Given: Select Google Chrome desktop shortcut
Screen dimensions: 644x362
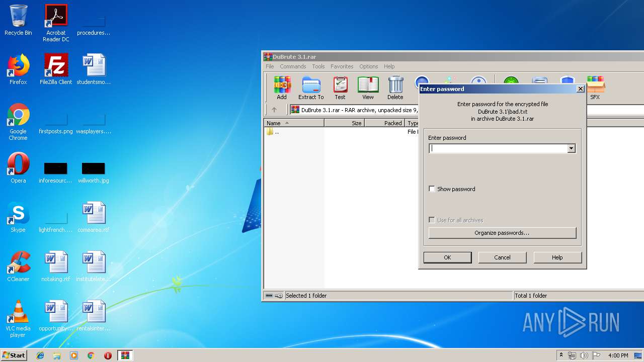Looking at the screenshot, I should [x=18, y=122].
